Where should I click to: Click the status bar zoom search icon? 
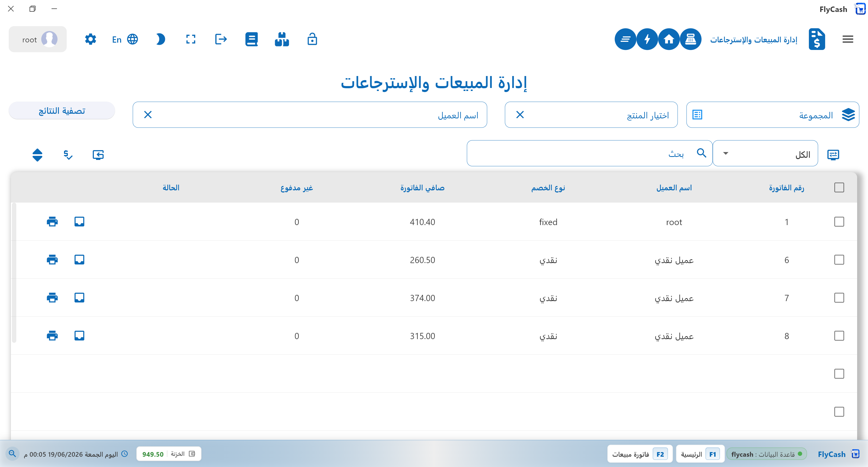pyautogui.click(x=12, y=454)
